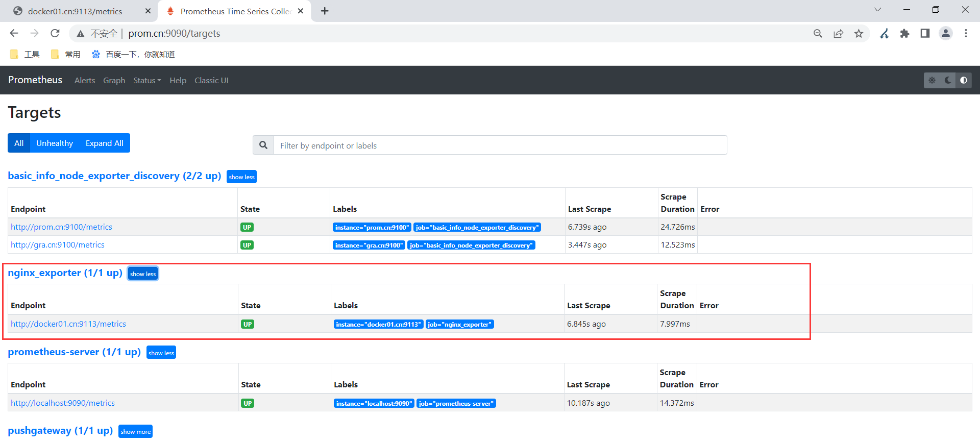Open the Graph page
This screenshot has width=980, height=443.
[x=114, y=81]
